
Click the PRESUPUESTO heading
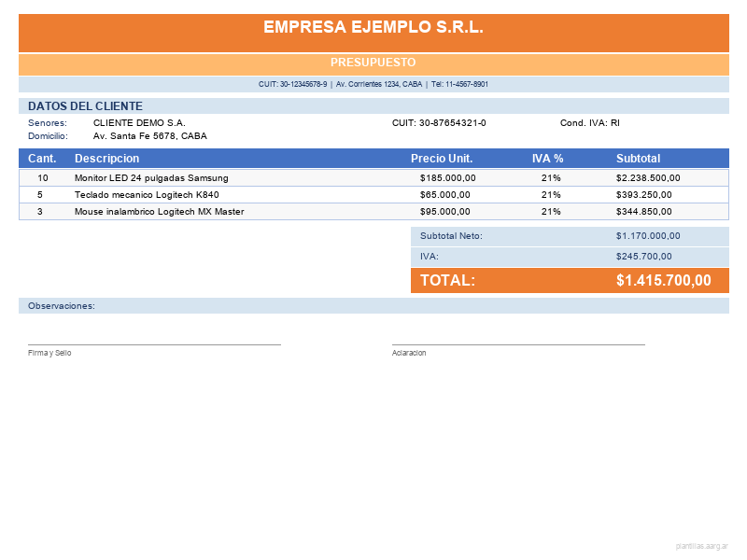[373, 63]
